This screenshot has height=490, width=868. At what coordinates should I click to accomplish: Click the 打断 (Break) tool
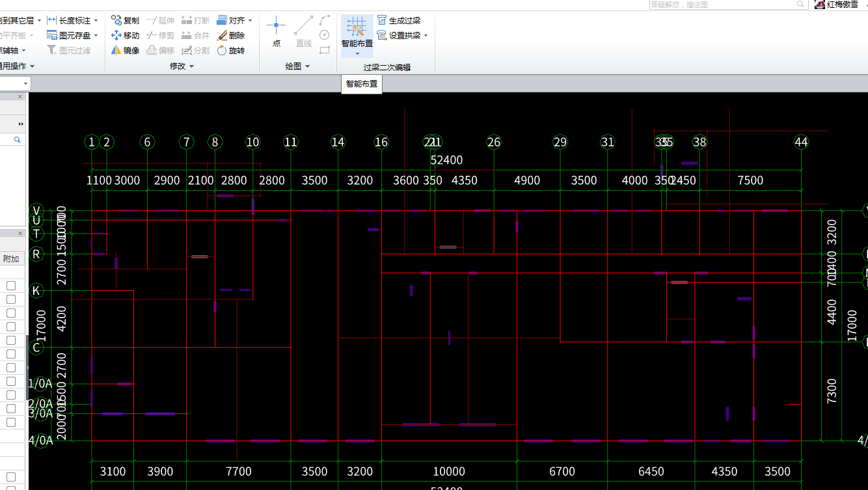(195, 21)
